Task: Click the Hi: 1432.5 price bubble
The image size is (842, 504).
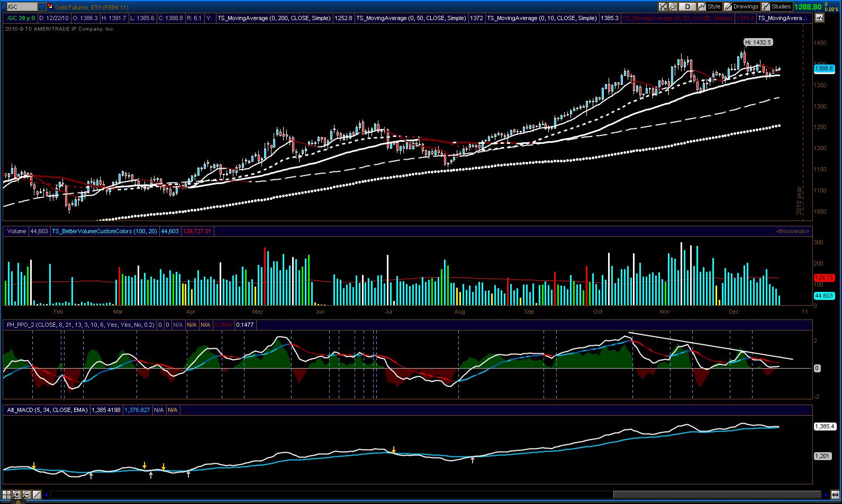Action: pos(758,42)
